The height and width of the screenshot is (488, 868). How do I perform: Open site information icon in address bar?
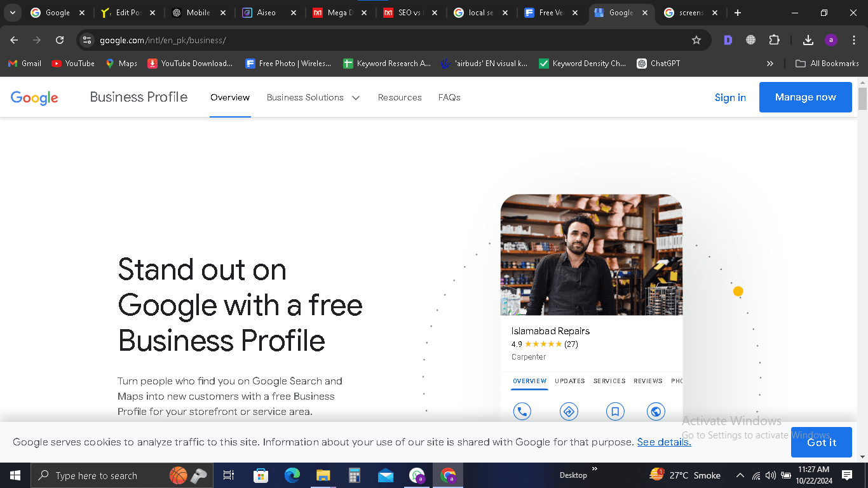tap(87, 40)
